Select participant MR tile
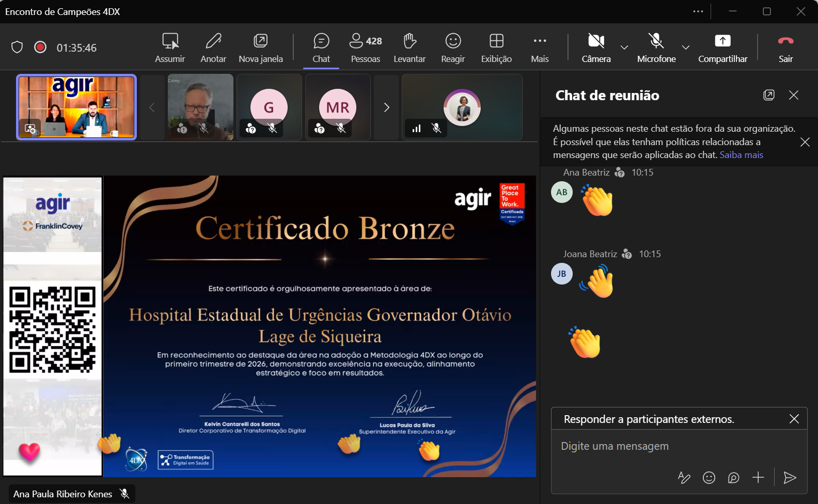Viewport: 818px width, 504px height. click(x=338, y=107)
